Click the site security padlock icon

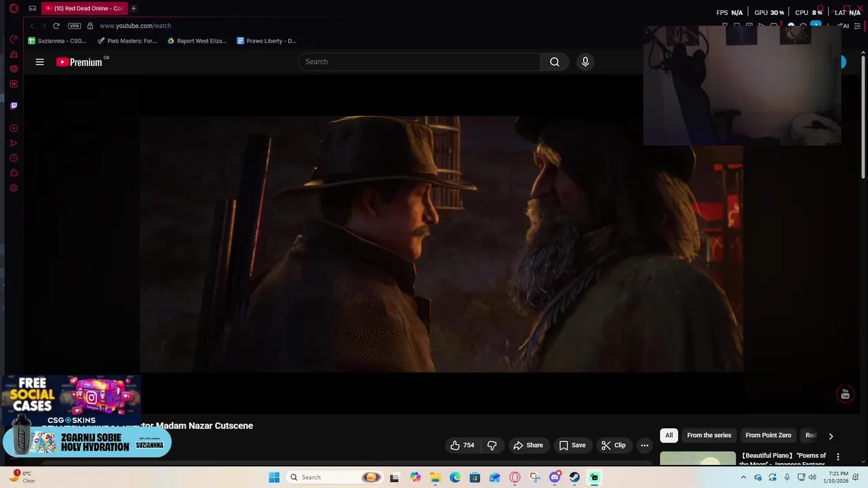pos(90,26)
